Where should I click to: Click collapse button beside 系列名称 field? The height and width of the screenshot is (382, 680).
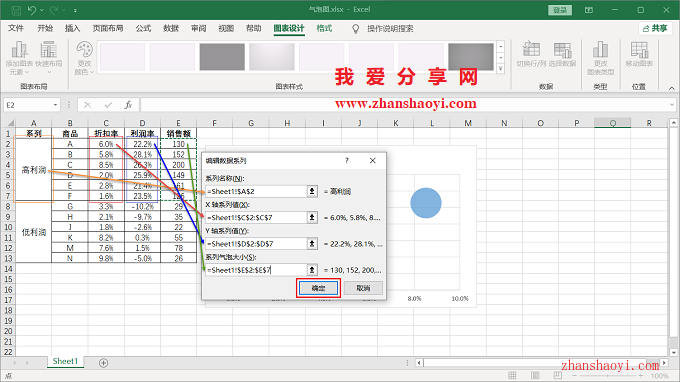312,191
